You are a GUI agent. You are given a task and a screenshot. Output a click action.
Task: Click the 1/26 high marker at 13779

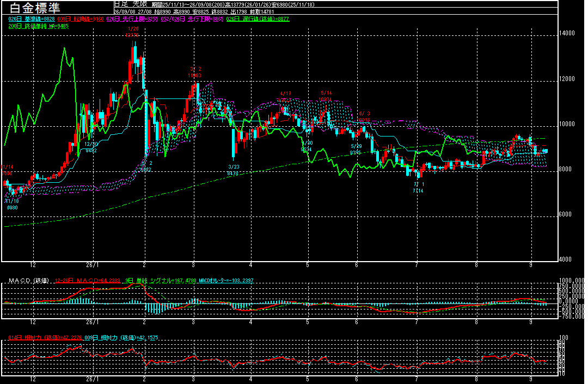point(132,32)
